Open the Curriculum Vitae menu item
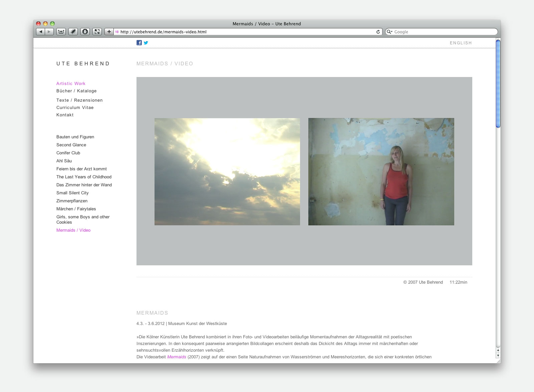Viewport: 534px width, 392px height. [x=75, y=108]
